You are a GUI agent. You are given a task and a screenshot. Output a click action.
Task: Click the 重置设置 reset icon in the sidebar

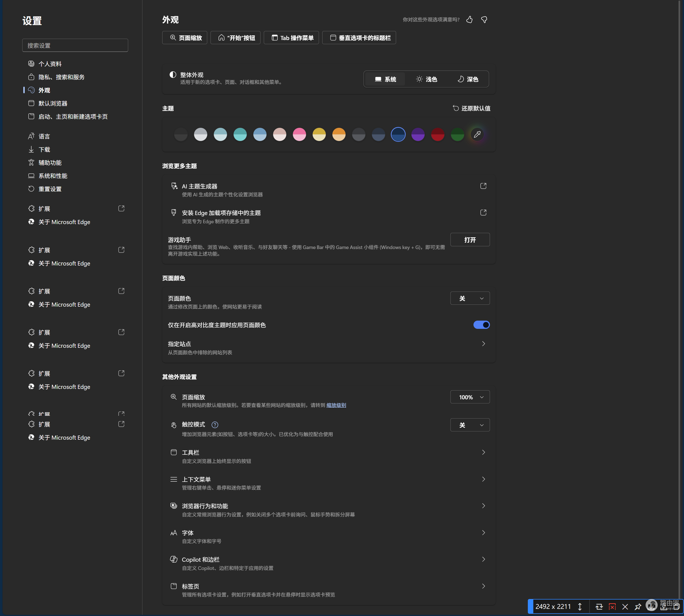point(31,189)
